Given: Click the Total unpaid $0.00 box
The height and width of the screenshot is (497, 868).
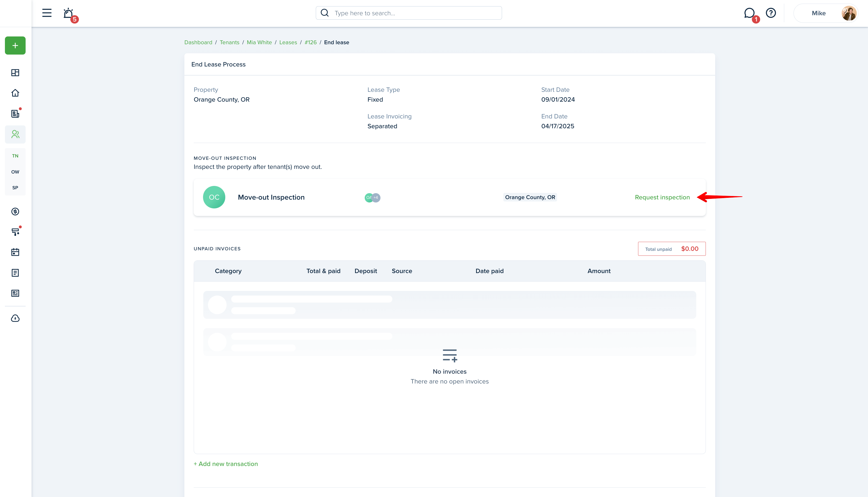Looking at the screenshot, I should (672, 249).
